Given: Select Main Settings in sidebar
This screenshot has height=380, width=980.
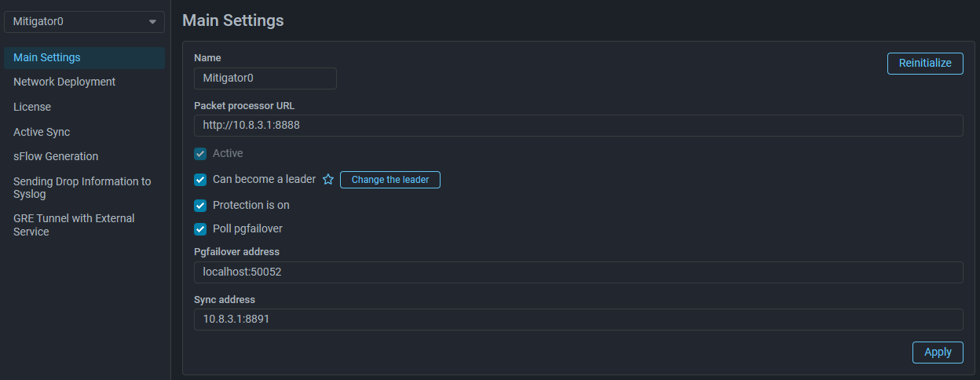Looking at the screenshot, I should 47,57.
